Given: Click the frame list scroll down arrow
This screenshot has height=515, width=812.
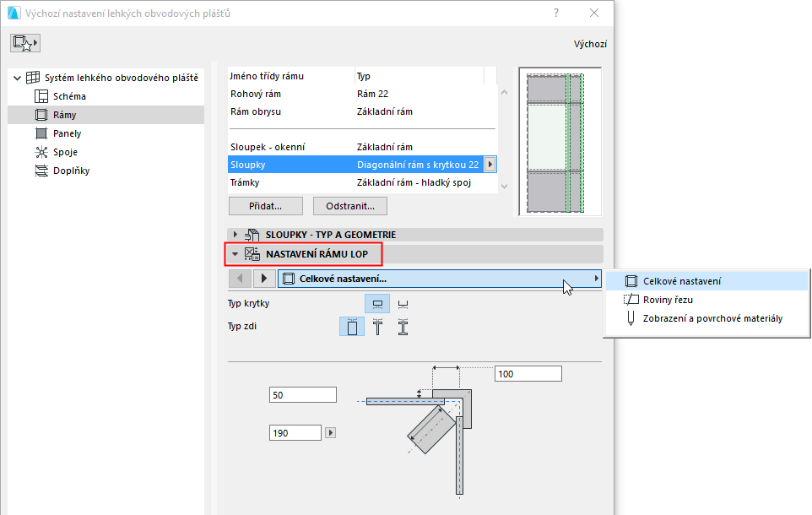Looking at the screenshot, I should point(505,187).
